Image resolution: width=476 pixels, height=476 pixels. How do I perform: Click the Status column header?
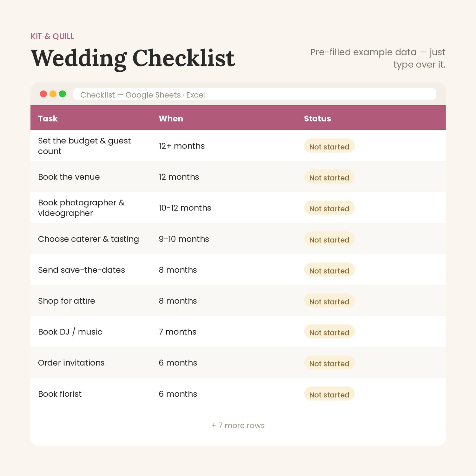pyautogui.click(x=317, y=118)
